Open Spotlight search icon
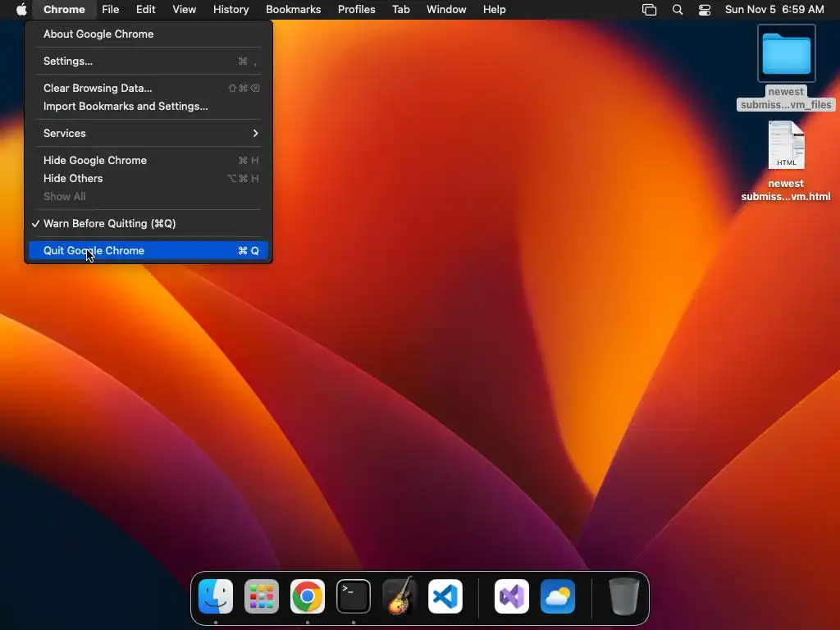Viewport: 840px width, 630px height. (677, 10)
